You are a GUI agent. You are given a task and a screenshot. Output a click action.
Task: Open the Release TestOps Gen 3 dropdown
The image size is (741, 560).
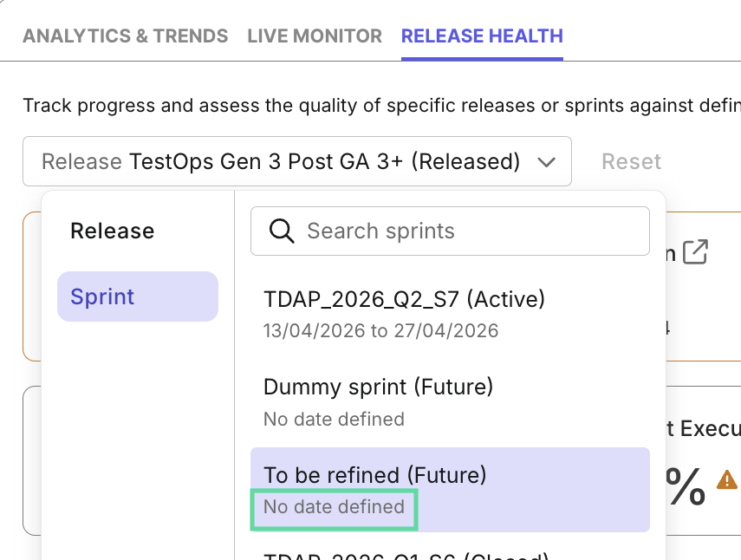point(297,161)
